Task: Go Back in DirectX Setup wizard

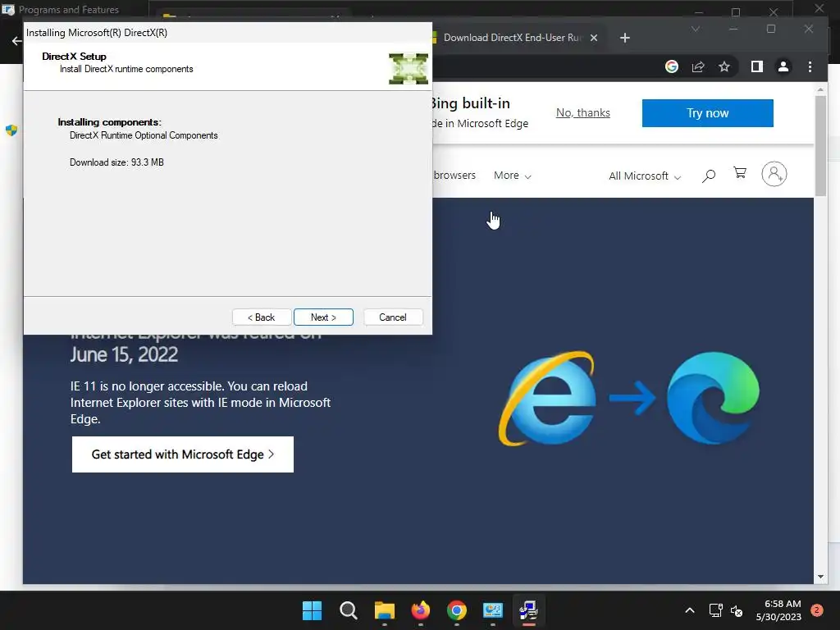Action: (262, 317)
